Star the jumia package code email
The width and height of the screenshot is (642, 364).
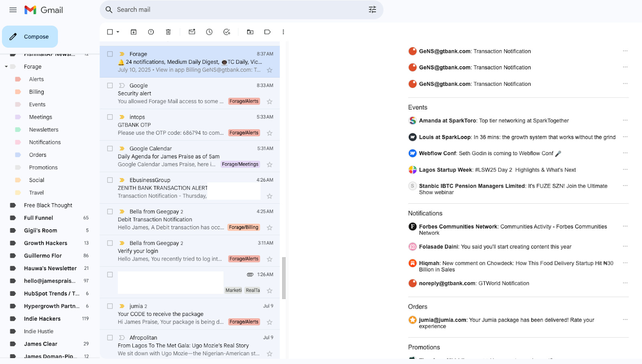tap(270, 322)
